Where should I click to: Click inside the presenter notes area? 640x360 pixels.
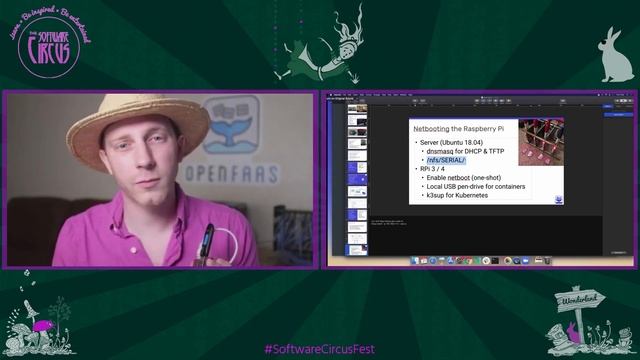(485, 237)
